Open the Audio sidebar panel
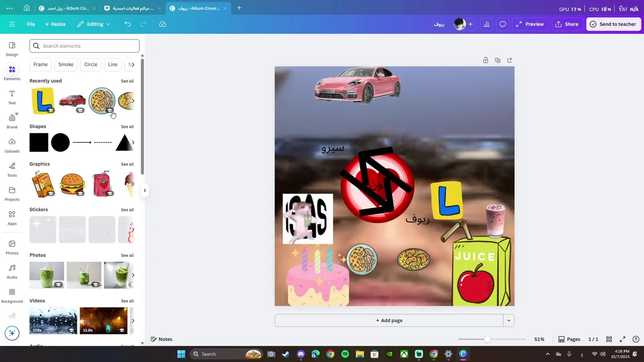This screenshot has height=362, width=644. [12, 271]
